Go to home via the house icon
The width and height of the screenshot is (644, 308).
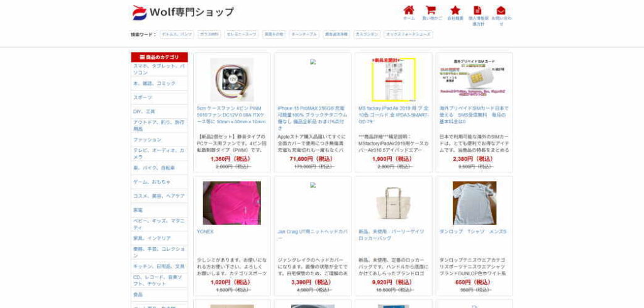[x=409, y=10]
